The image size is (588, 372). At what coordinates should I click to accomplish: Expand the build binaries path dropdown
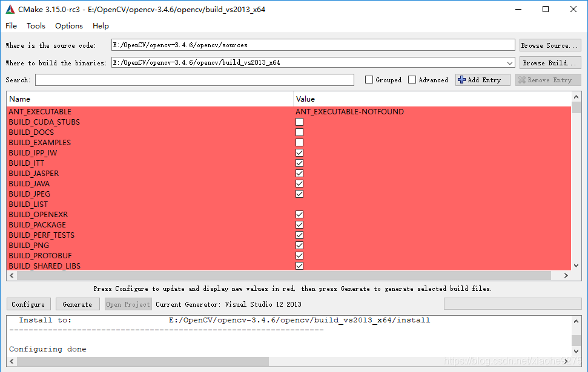510,63
